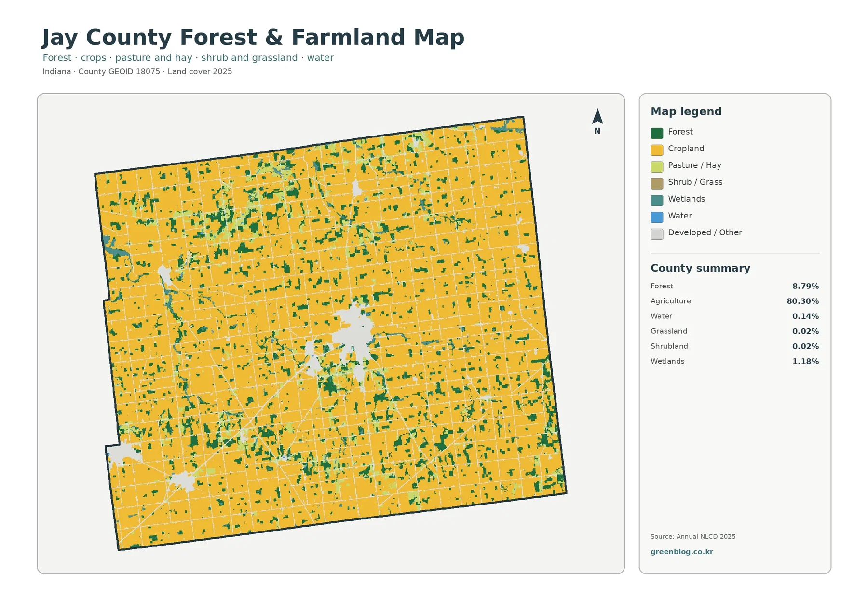Click the 'Shrub / Grass' legend label
The image size is (868, 614).
[x=695, y=182]
